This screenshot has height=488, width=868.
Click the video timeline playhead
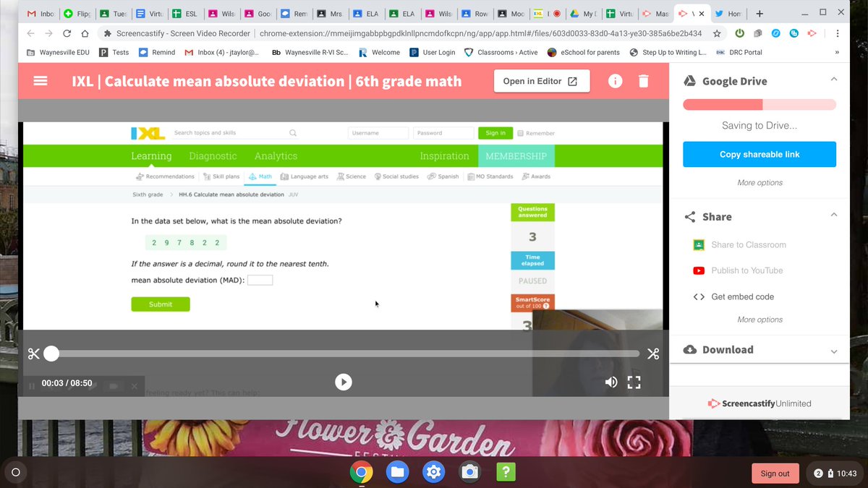(x=51, y=354)
